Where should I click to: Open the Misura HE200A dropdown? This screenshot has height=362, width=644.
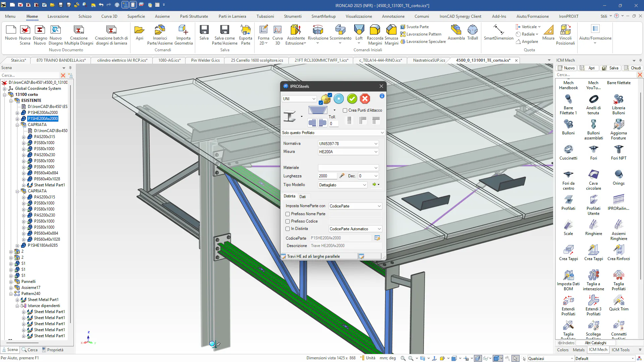(376, 152)
